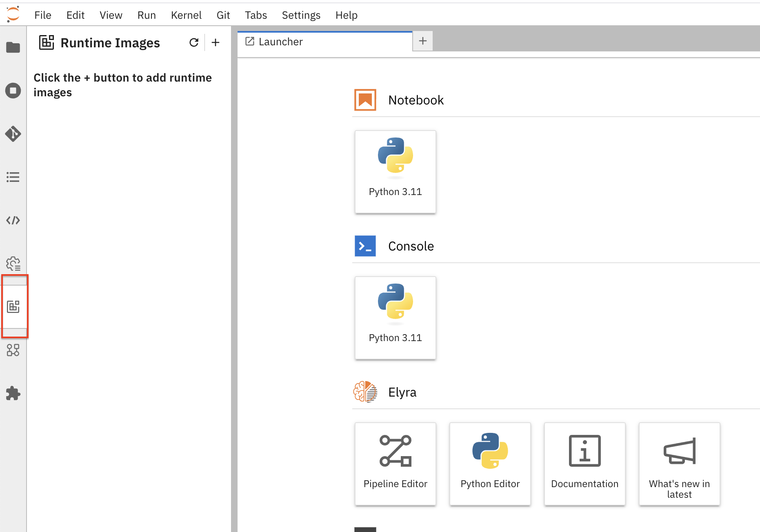The image size is (760, 532).
Task: Click the Elyra section heading
Action: (x=402, y=392)
